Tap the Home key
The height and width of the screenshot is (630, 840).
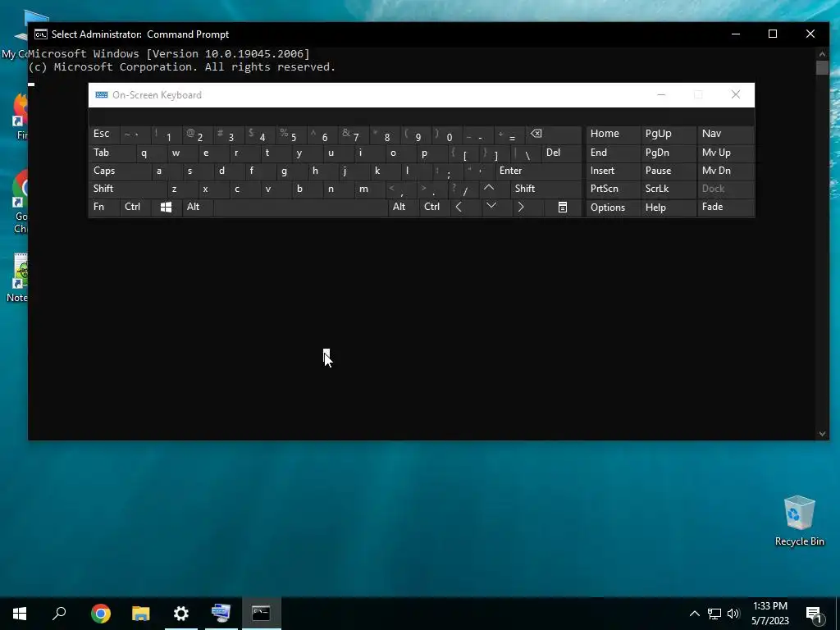click(612, 135)
